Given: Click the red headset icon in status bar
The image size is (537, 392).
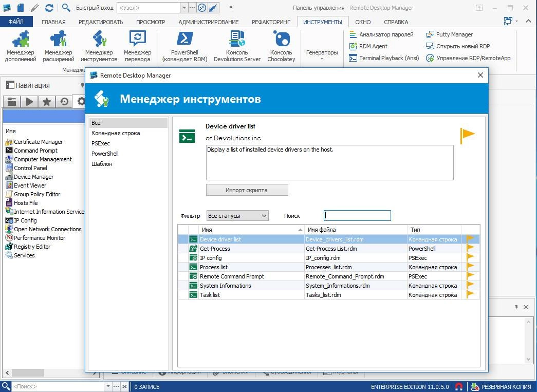Looking at the screenshot, I should click(459, 386).
